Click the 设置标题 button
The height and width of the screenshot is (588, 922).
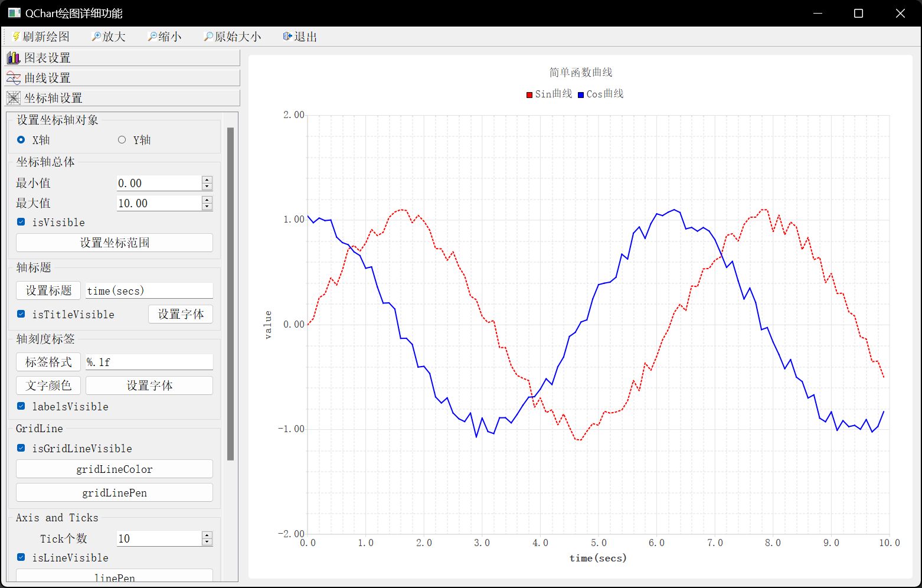48,290
